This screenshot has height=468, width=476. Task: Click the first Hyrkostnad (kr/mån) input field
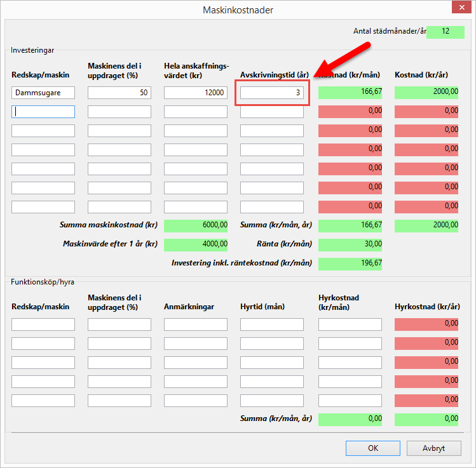click(350, 324)
